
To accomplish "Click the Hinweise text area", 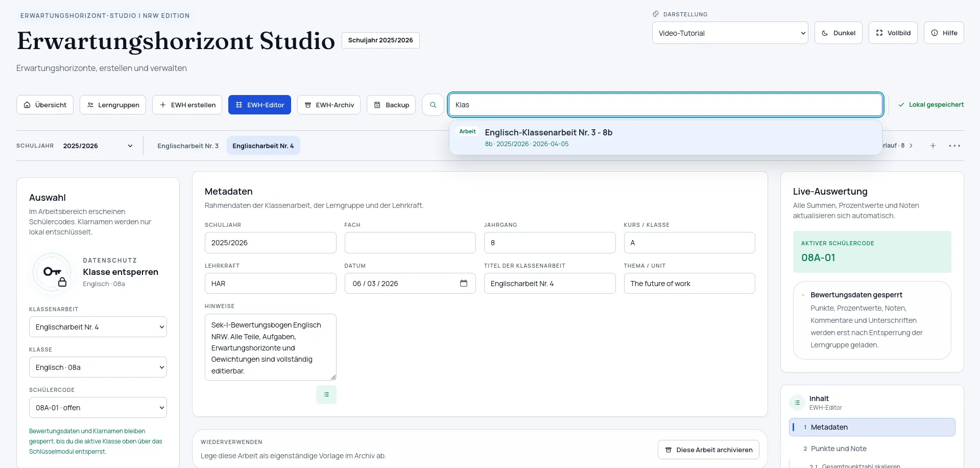I will [270, 347].
